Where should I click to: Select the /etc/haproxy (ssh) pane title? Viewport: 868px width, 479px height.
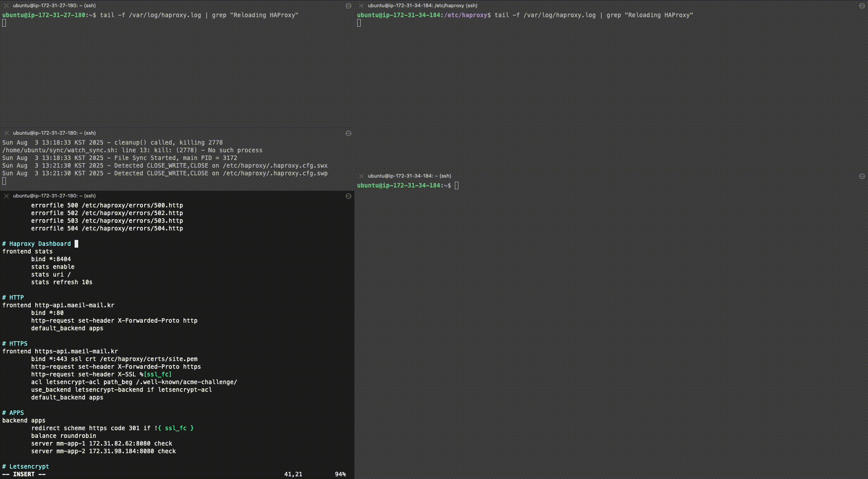422,6
